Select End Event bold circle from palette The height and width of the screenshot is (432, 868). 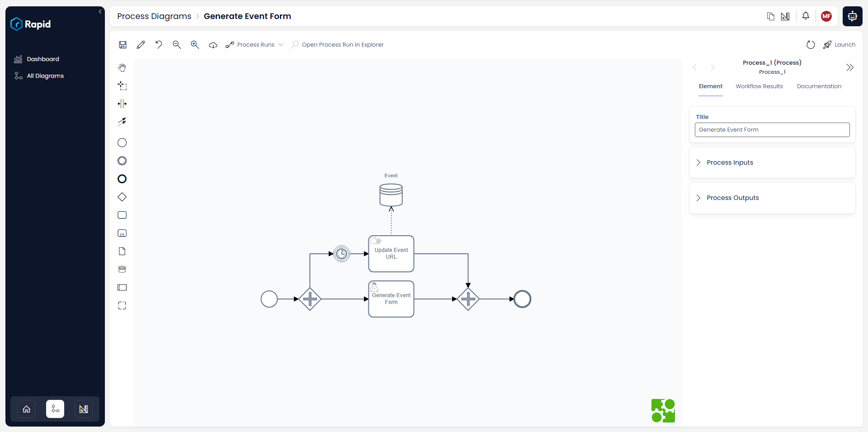click(x=122, y=179)
